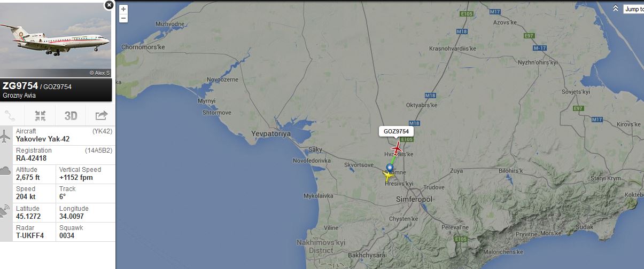The height and width of the screenshot is (269, 644).
Task: Select the RA-42418 registration
Action: point(31,159)
